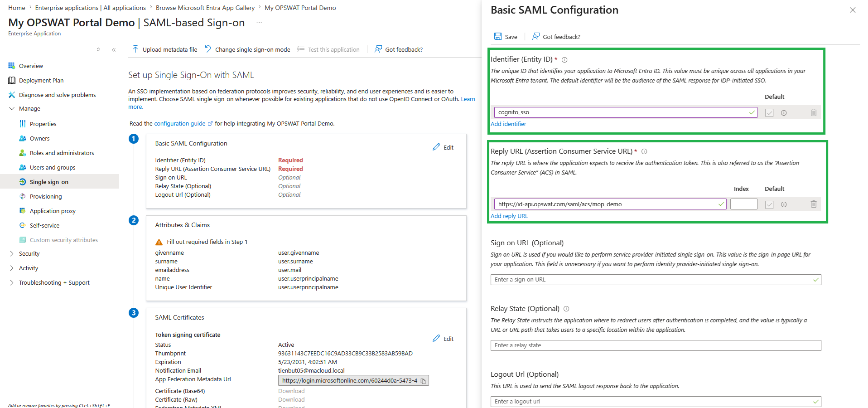868x408 pixels.
Task: Click info icon in reply URL row
Action: pyautogui.click(x=784, y=205)
